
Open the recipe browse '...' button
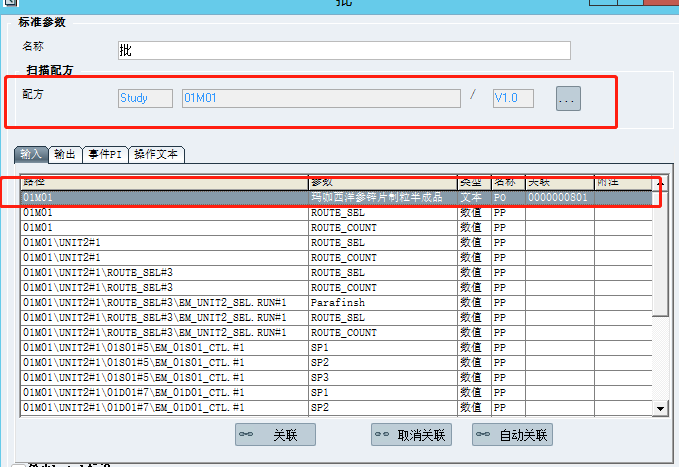click(x=568, y=99)
